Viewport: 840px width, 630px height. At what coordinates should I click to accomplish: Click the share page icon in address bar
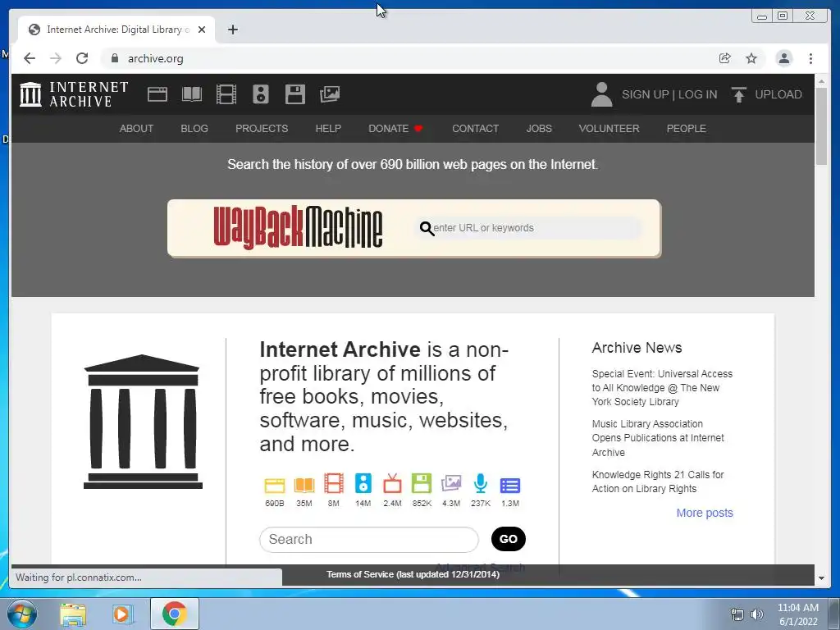pyautogui.click(x=725, y=58)
